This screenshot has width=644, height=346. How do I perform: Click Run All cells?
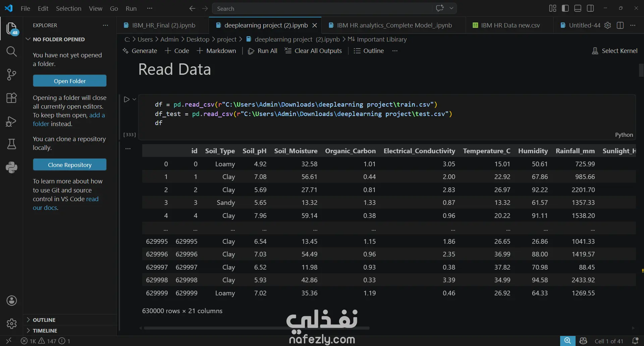(x=263, y=51)
